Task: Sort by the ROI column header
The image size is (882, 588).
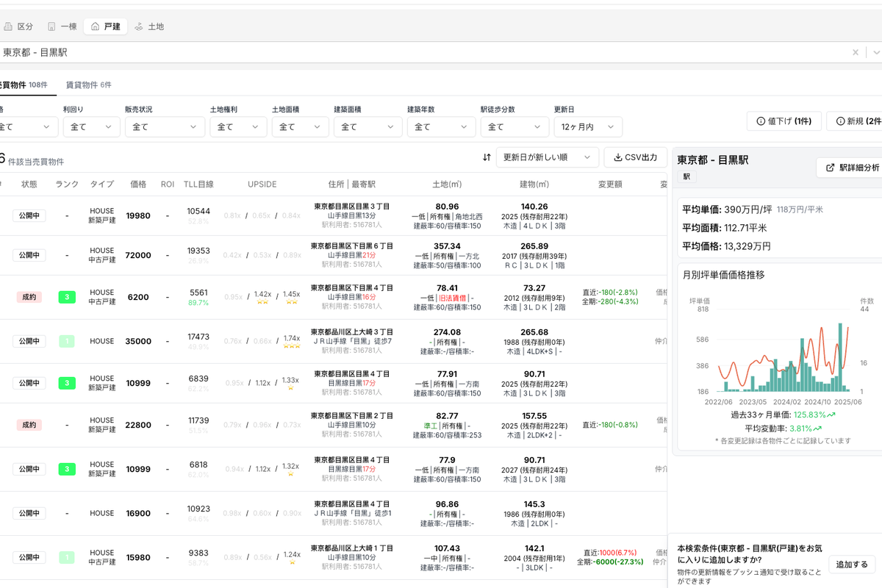Action: (168, 184)
